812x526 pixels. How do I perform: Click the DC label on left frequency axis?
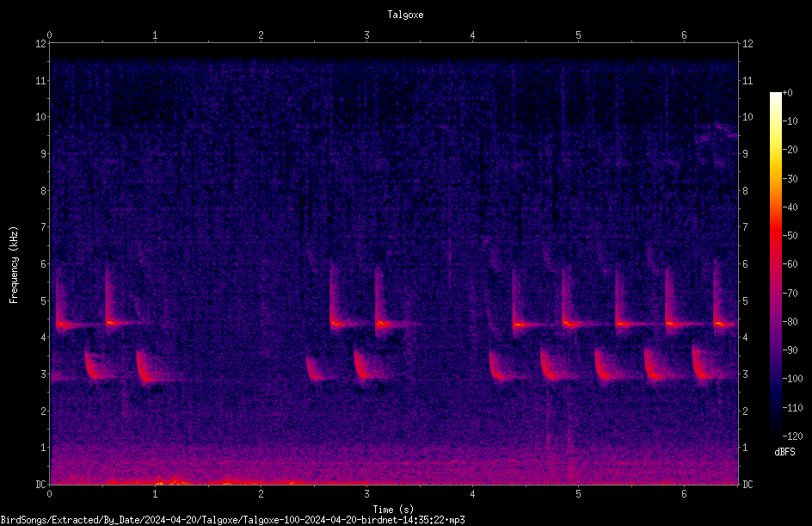[x=41, y=485]
